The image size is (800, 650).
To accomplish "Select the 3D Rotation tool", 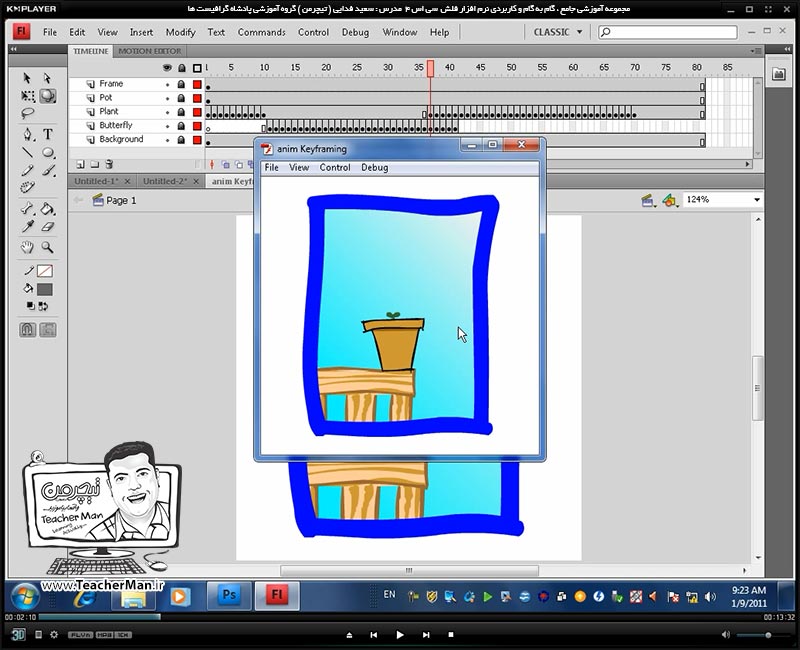I will (47, 96).
